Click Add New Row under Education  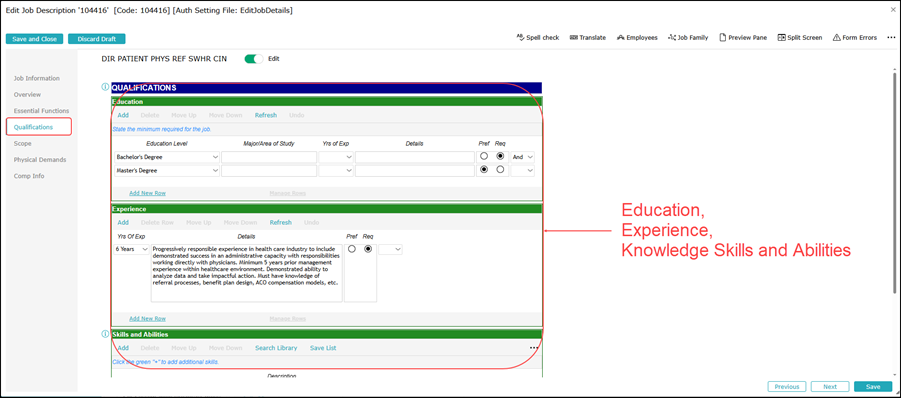point(147,193)
